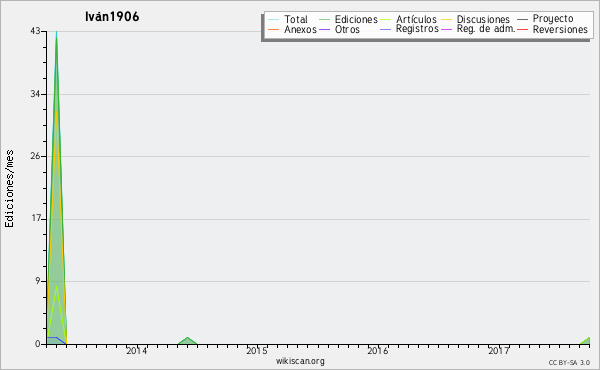Click the 34 value on the y-axis
This screenshot has height=370, width=600.
[x=35, y=94]
